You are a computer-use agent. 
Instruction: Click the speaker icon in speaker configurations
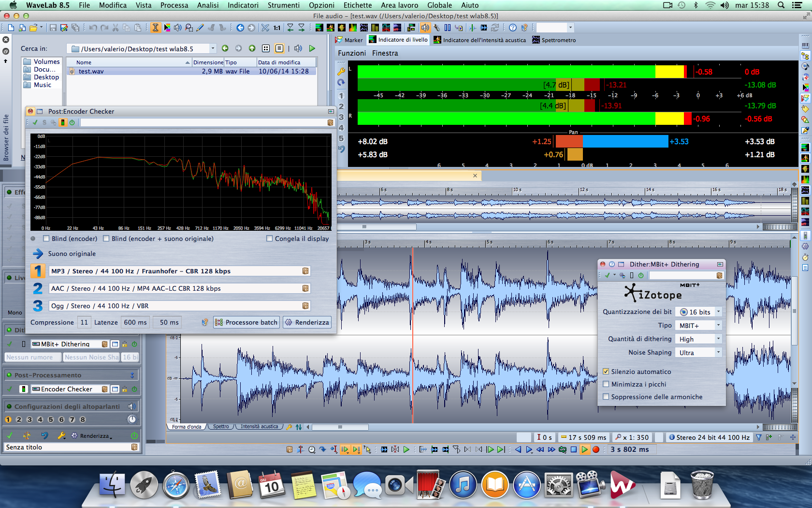point(131,406)
